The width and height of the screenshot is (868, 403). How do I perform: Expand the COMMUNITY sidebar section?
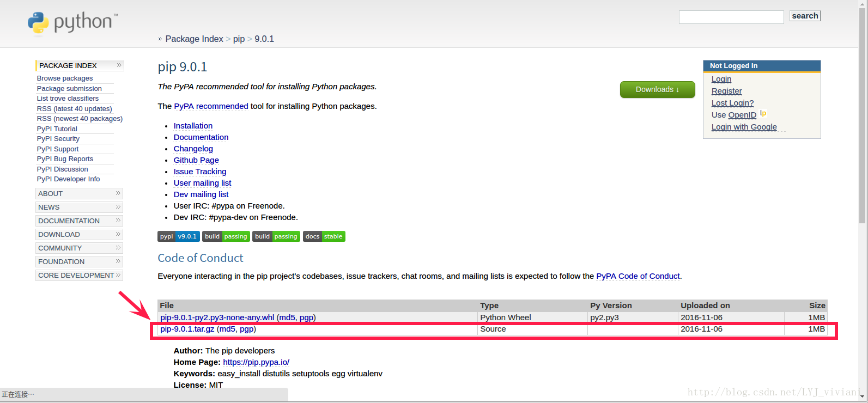79,248
